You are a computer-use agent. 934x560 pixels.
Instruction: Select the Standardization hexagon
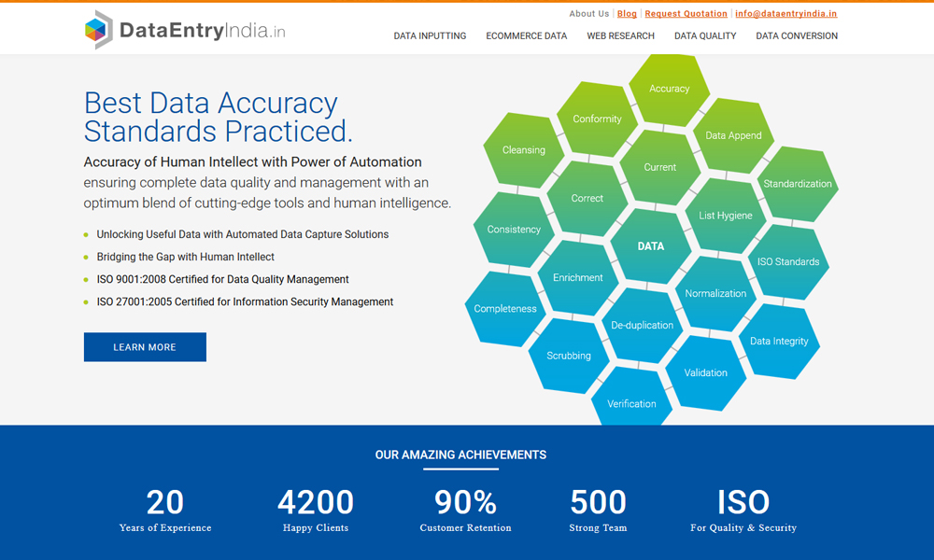click(x=797, y=184)
